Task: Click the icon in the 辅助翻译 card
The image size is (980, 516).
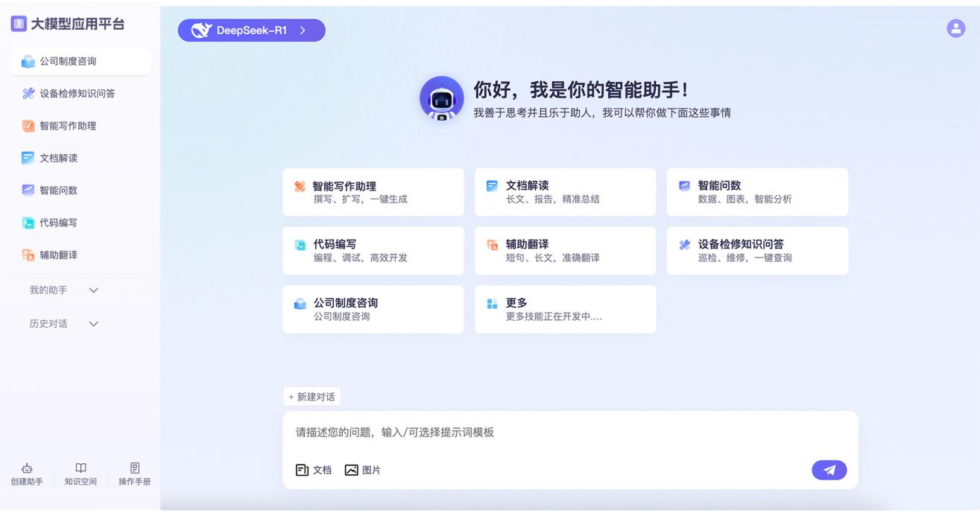Action: 492,244
